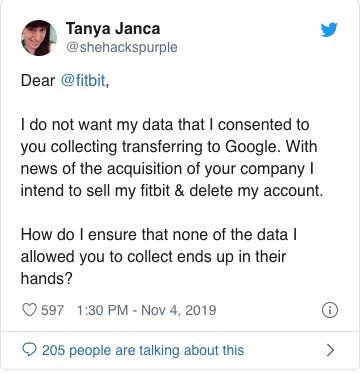Click the final word "hands?"

pos(47,279)
